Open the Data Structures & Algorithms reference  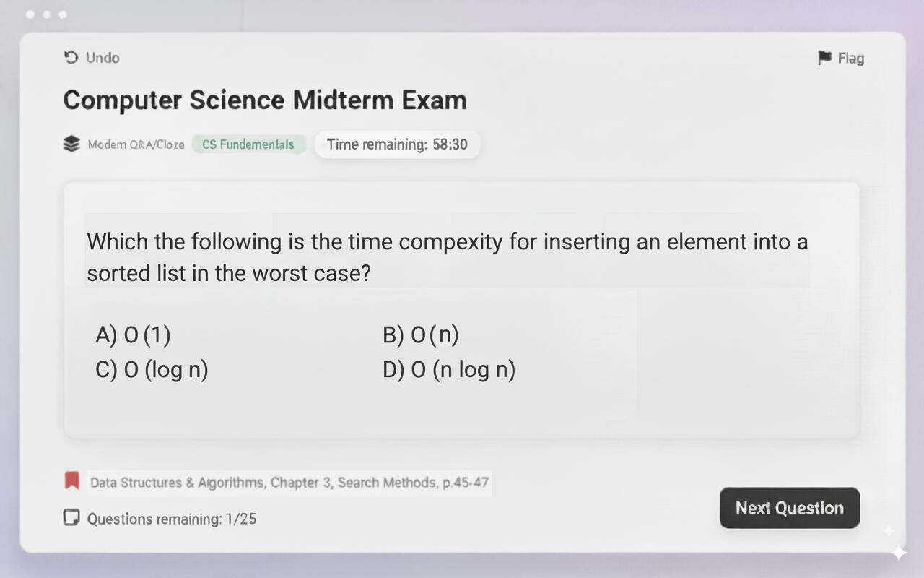pyautogui.click(x=289, y=482)
